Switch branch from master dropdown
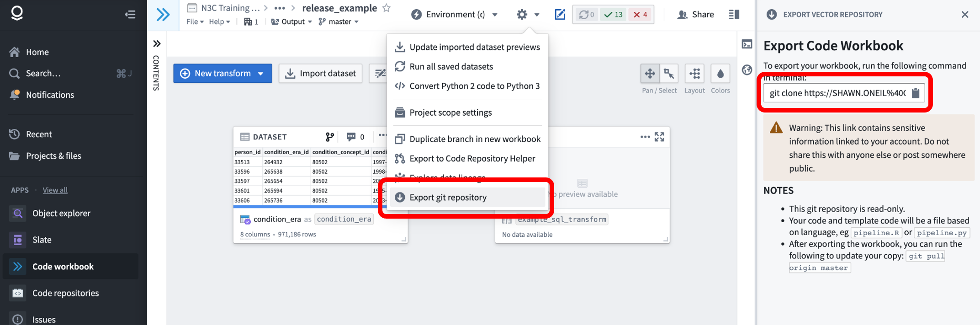This screenshot has height=327, width=980. 339,21
